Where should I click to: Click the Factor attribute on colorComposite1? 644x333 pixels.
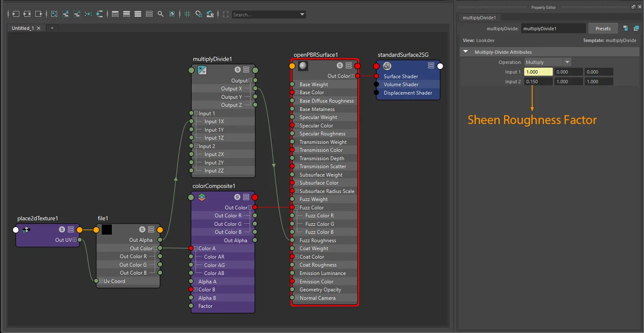pos(223,306)
